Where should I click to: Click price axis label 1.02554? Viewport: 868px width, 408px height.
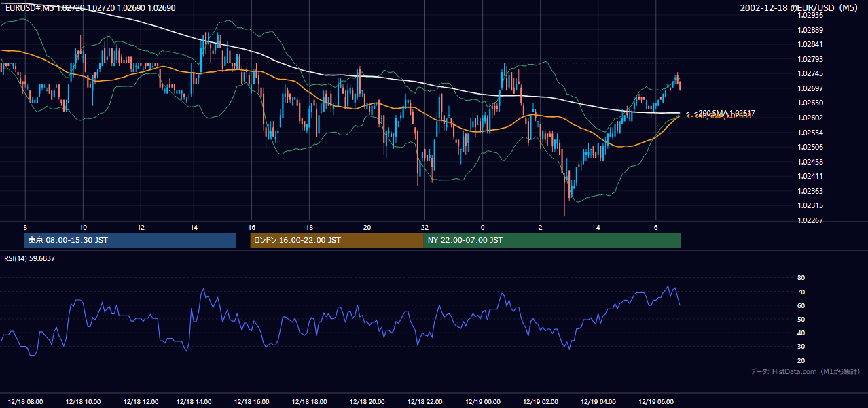point(810,132)
